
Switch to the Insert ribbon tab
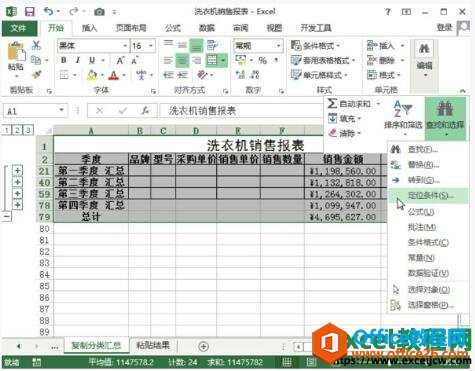[x=89, y=28]
